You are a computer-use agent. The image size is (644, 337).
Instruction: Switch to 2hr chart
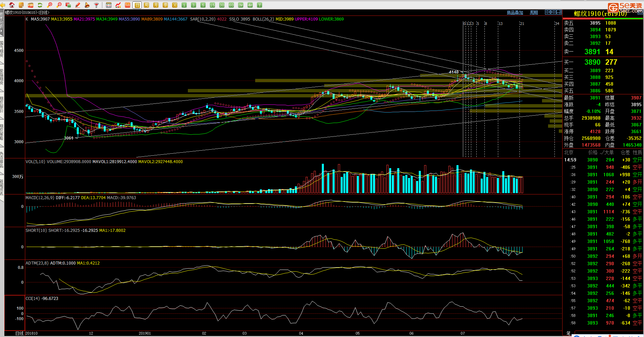click(x=241, y=5)
